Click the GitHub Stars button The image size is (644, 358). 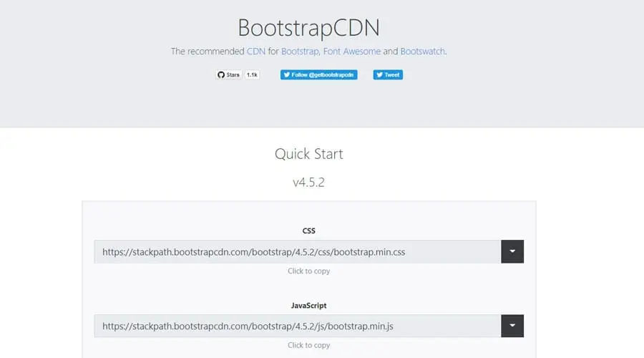(x=229, y=74)
